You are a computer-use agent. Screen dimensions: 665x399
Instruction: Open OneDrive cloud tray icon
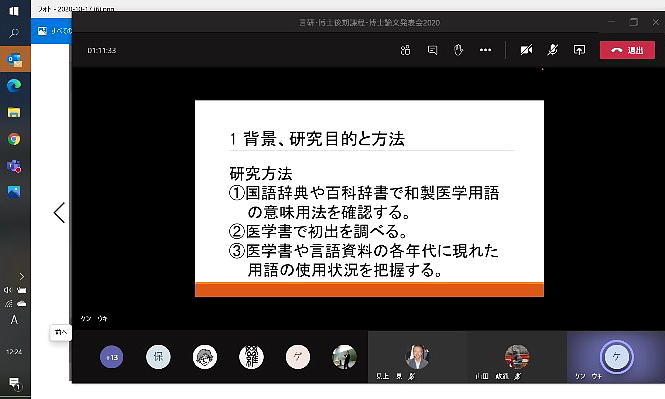point(22,304)
